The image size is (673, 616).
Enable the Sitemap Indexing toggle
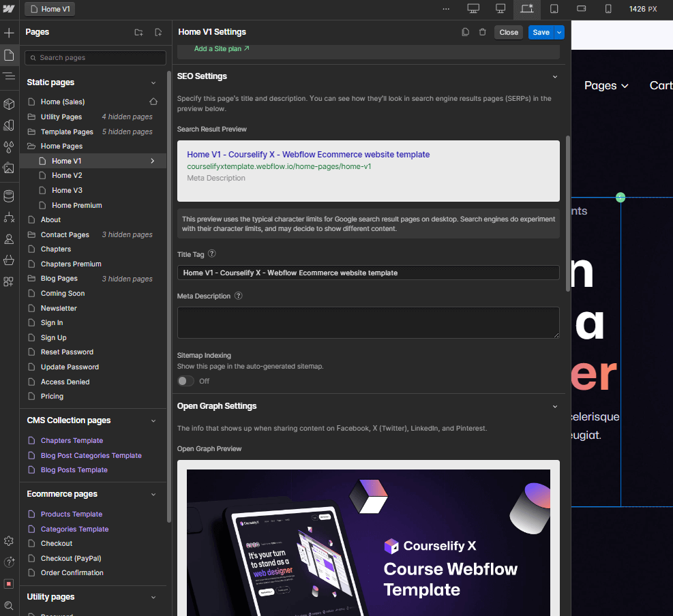[x=185, y=381]
